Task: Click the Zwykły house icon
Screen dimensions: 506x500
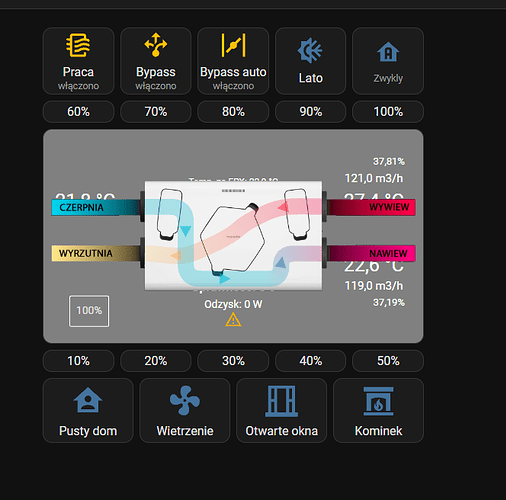Action: (x=388, y=52)
